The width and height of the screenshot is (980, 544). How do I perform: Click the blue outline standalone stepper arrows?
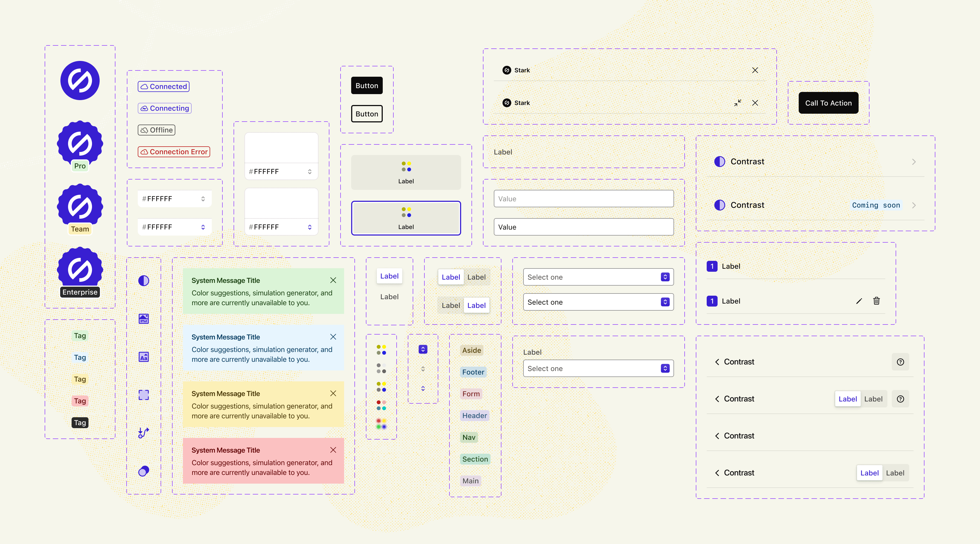click(x=423, y=388)
